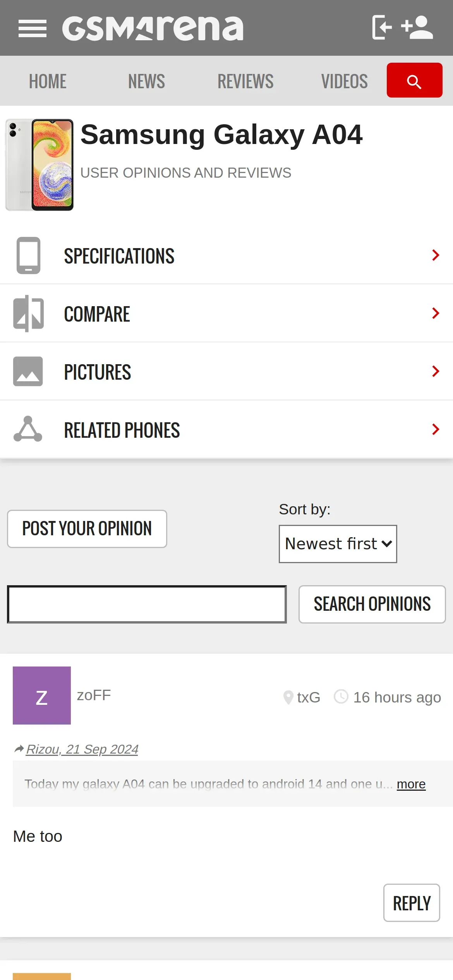Open the hamburger menu
The height and width of the screenshot is (980, 453).
click(x=33, y=29)
